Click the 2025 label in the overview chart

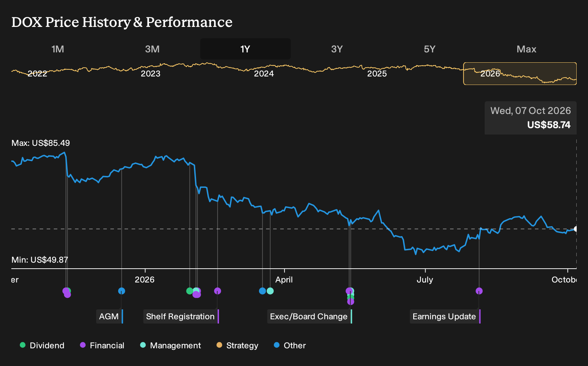(x=377, y=74)
